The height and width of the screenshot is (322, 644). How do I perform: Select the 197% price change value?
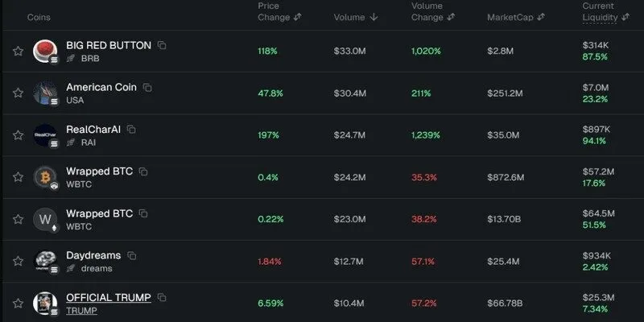[x=269, y=135]
